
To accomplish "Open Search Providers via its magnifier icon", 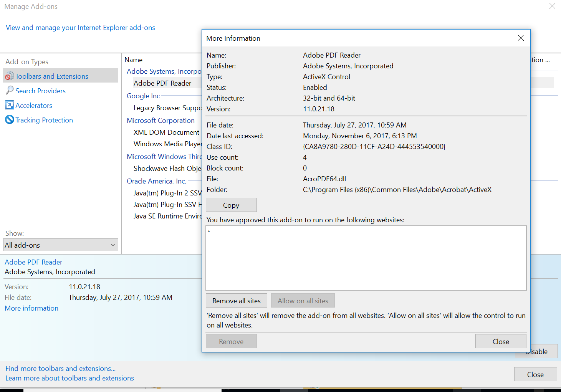I will [x=9, y=90].
